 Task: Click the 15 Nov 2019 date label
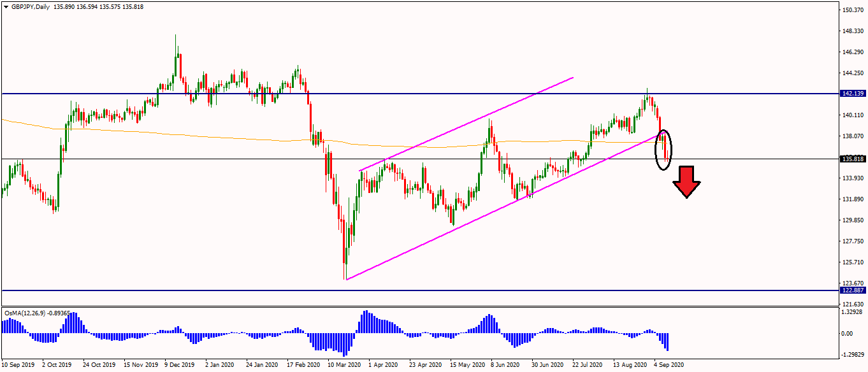point(141,366)
